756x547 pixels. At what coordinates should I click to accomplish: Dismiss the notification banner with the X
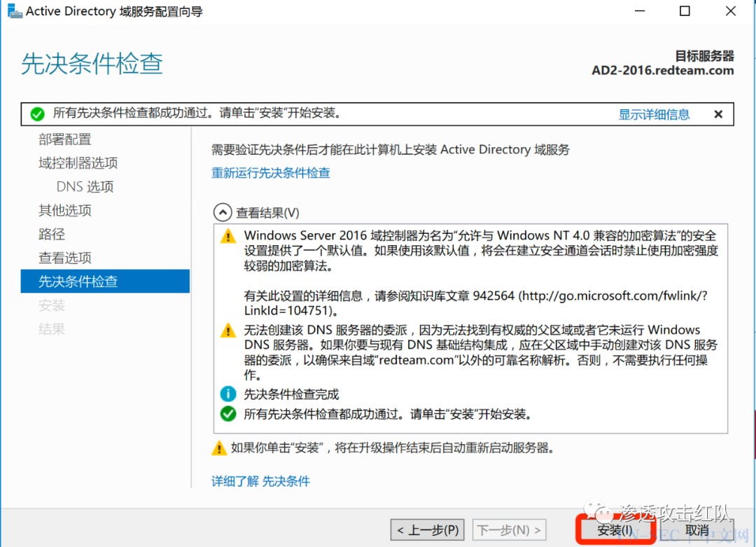click(x=718, y=114)
